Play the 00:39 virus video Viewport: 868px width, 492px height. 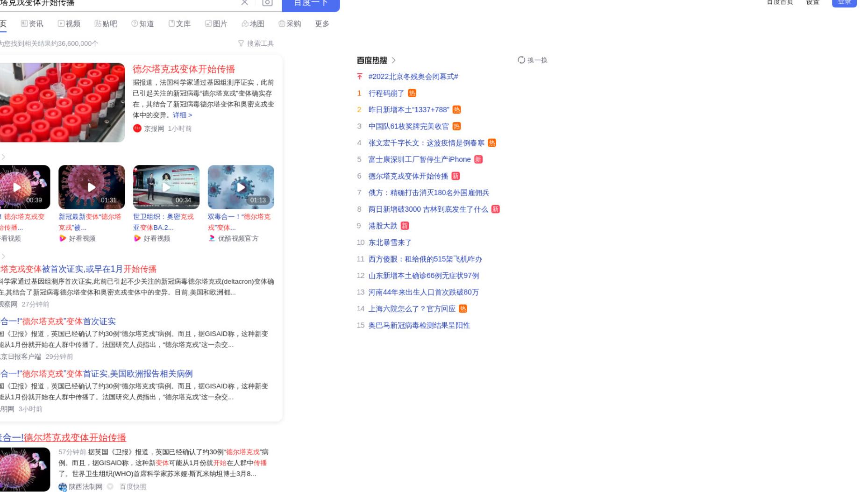coord(25,187)
